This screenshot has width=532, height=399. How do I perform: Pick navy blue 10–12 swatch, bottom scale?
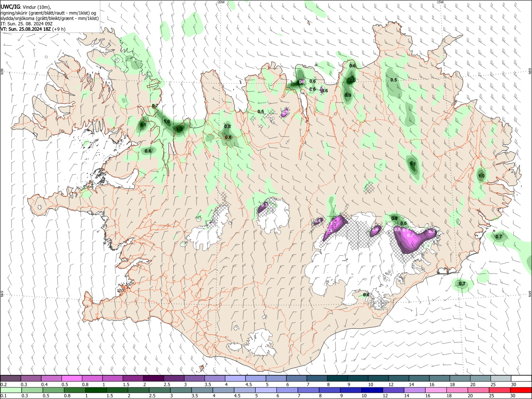click(372, 390)
